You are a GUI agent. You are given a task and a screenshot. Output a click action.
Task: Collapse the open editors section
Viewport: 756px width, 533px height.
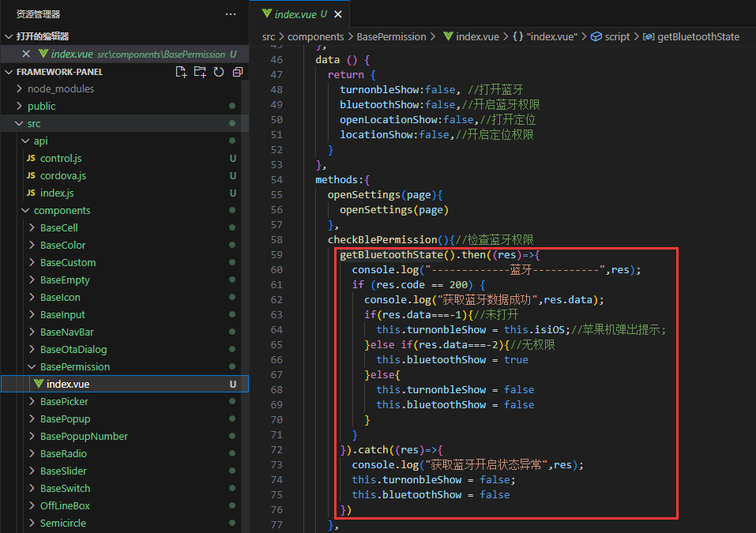pos(9,36)
